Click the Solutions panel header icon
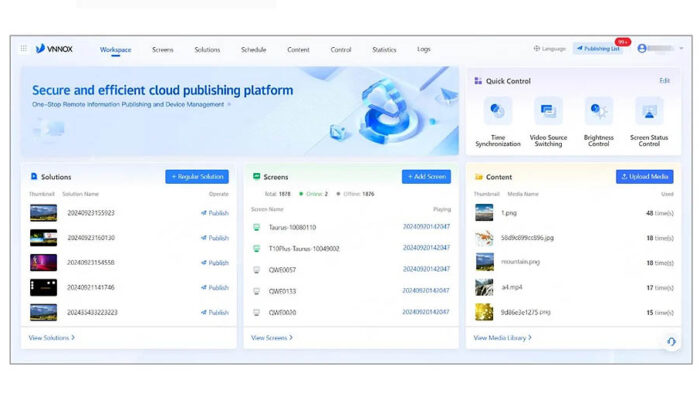The width and height of the screenshot is (700, 400). pos(34,177)
